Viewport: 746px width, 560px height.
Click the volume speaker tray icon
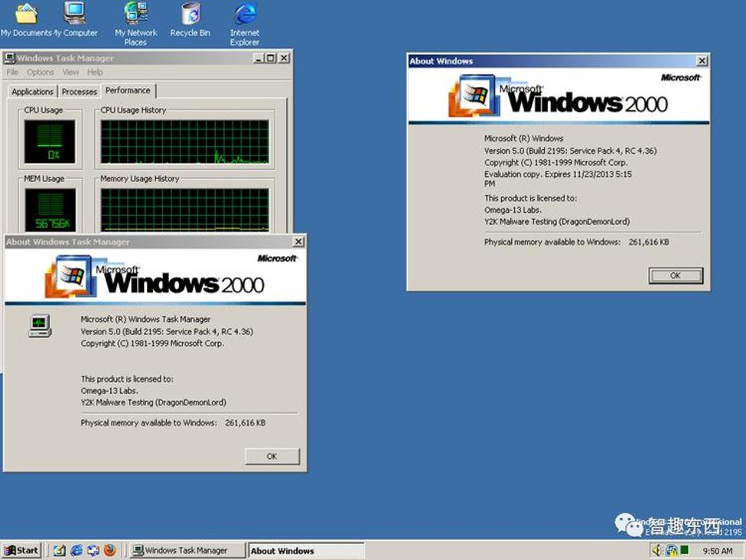click(656, 550)
